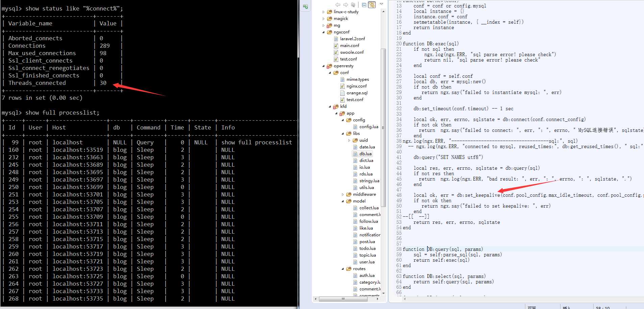The height and width of the screenshot is (309, 644).
Task: Click the auth.lua file icon
Action: (355, 276)
